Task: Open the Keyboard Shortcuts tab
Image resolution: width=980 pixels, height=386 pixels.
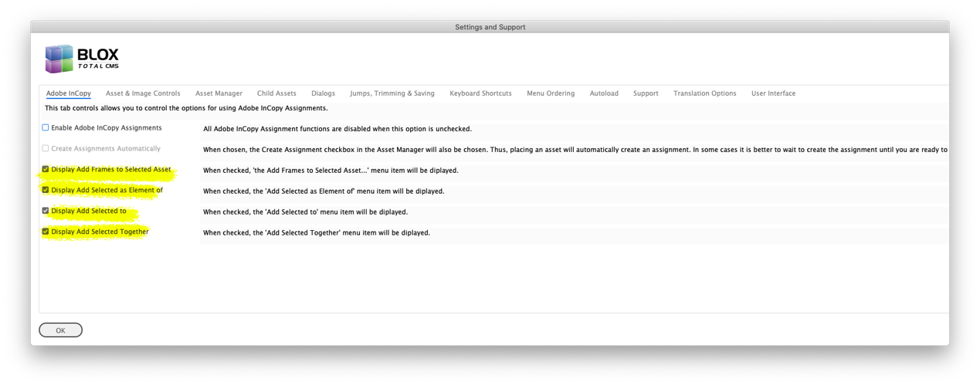Action: [480, 93]
